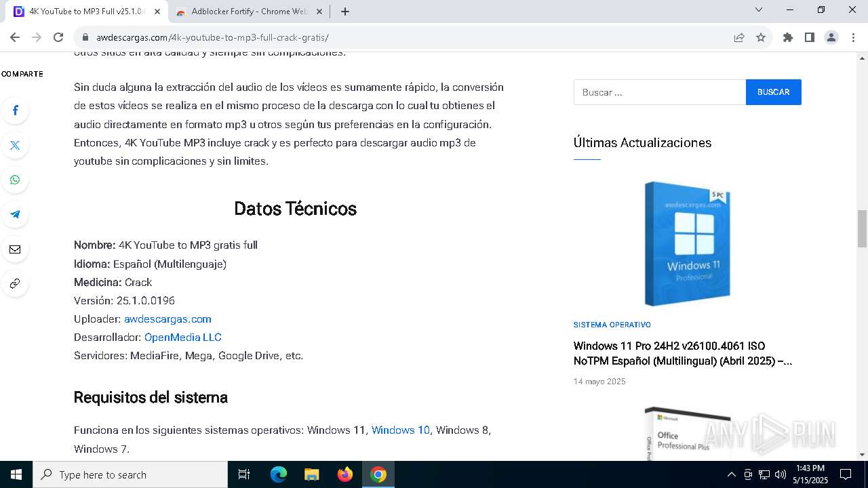Viewport: 868px width, 488px height.
Task: Open the Chrome side panel
Action: click(810, 37)
